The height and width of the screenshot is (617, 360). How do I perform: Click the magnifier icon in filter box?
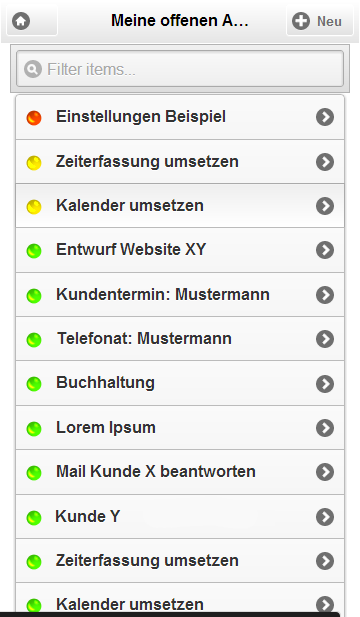[x=33, y=69]
